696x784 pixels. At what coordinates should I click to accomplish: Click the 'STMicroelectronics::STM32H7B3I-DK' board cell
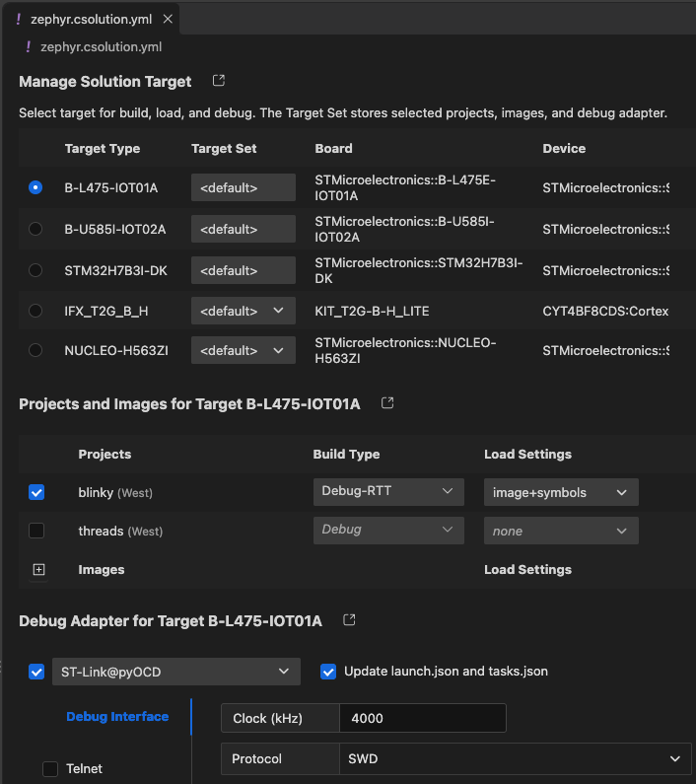click(419, 270)
